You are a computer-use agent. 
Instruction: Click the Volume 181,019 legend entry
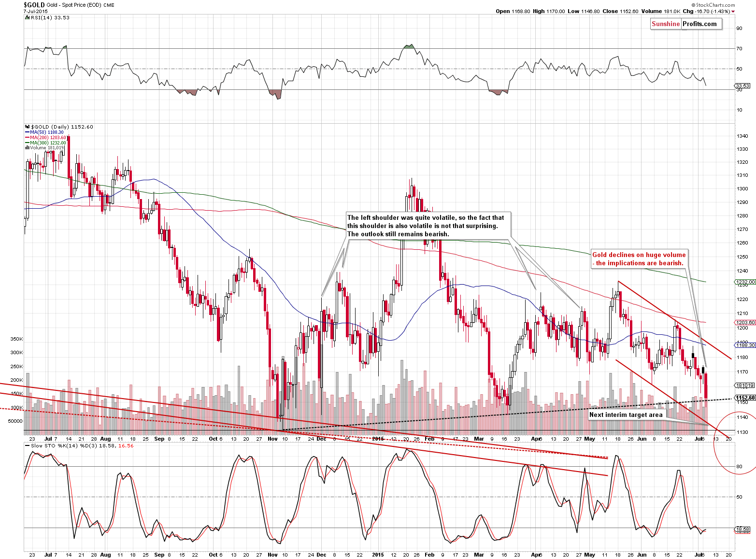point(47,148)
